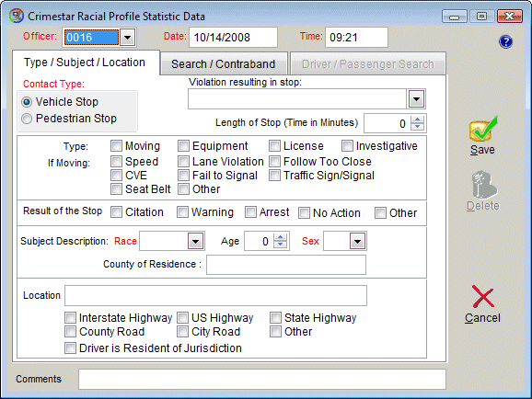Image resolution: width=532 pixels, height=399 pixels.
Task: Check the State Highway checkbox
Action: 275,318
